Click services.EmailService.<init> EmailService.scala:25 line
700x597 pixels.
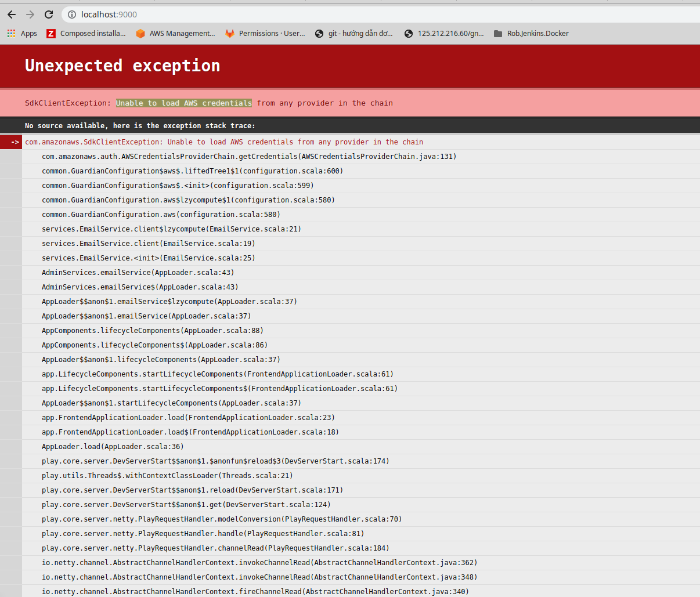pos(149,258)
